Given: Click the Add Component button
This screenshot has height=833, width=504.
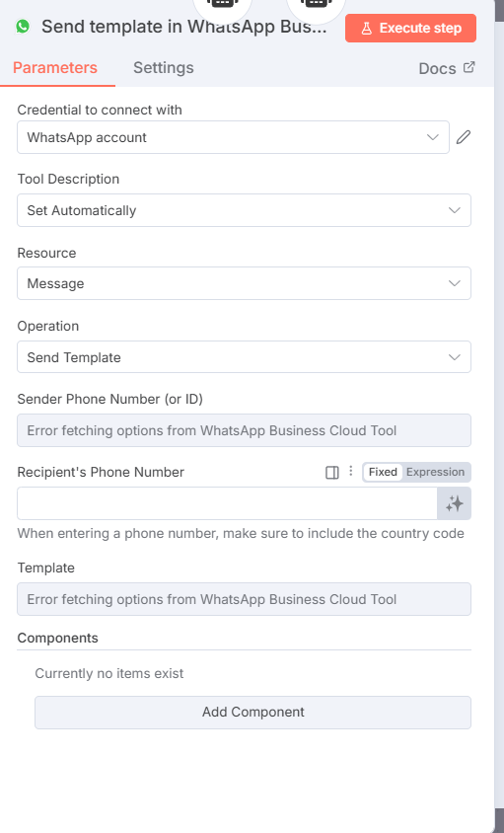Looking at the screenshot, I should click(x=252, y=713).
